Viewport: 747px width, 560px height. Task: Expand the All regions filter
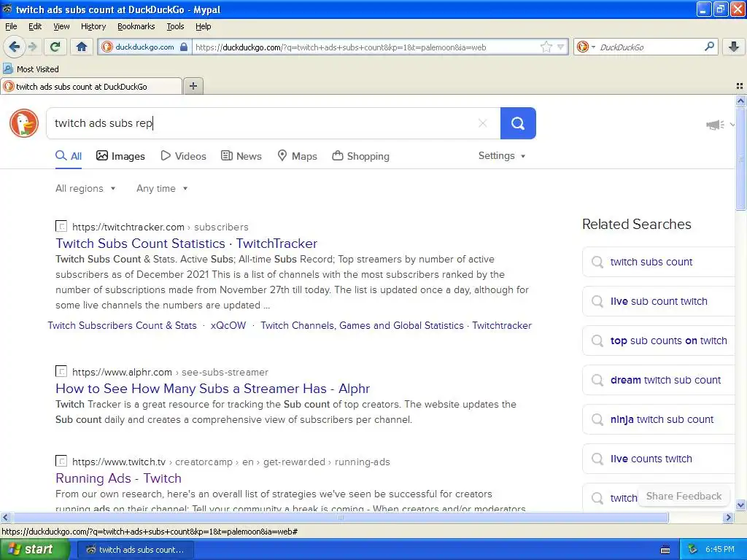(x=85, y=189)
